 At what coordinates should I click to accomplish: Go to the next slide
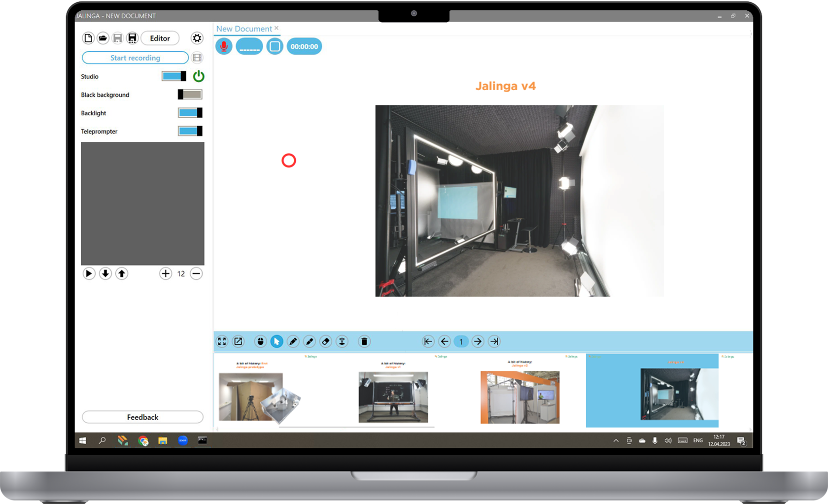tap(478, 341)
